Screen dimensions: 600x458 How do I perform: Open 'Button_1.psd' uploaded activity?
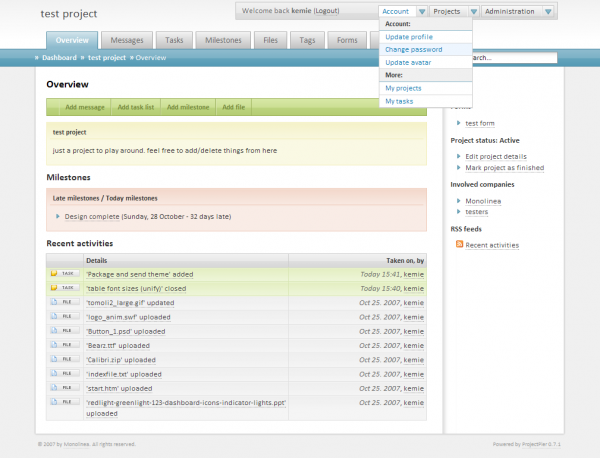[x=126, y=331]
